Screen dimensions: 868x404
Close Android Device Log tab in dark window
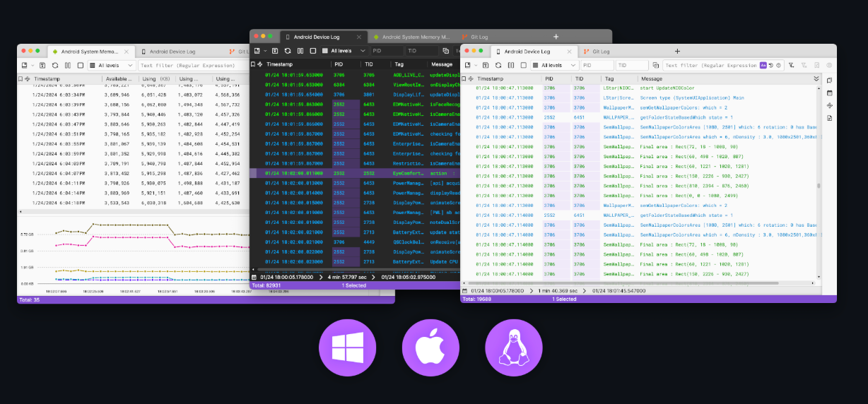coord(358,37)
